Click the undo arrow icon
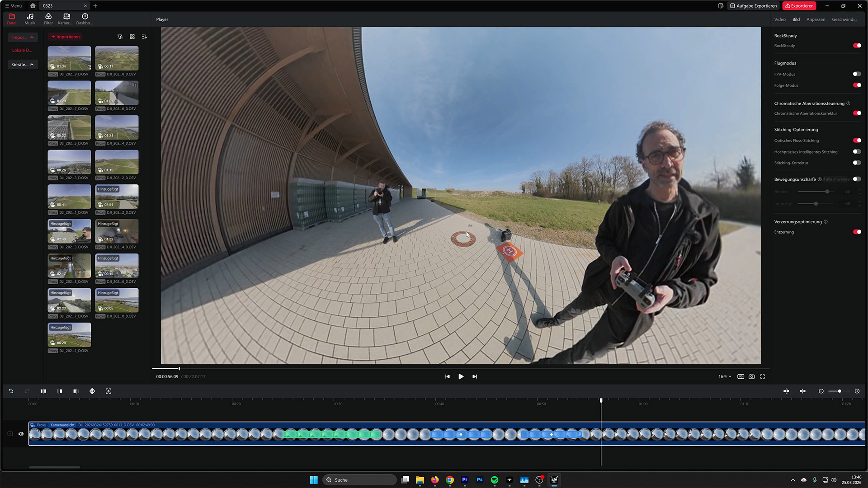The height and width of the screenshot is (488, 868). click(11, 391)
